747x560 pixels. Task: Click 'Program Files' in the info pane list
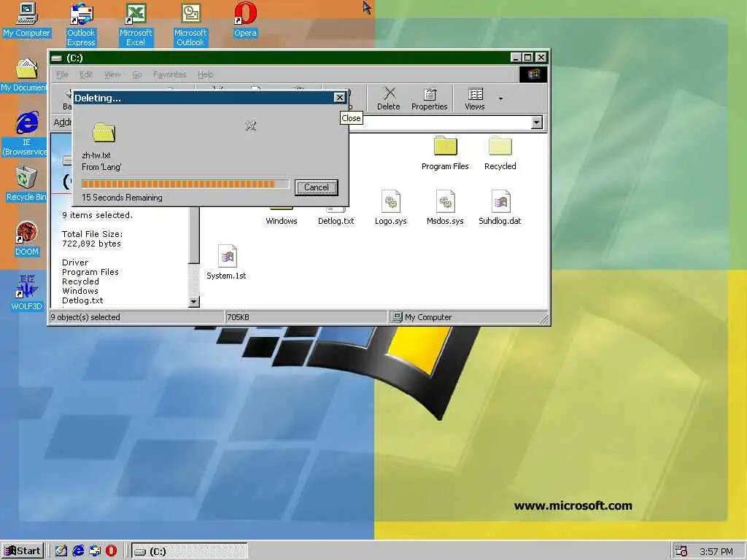pyautogui.click(x=90, y=272)
